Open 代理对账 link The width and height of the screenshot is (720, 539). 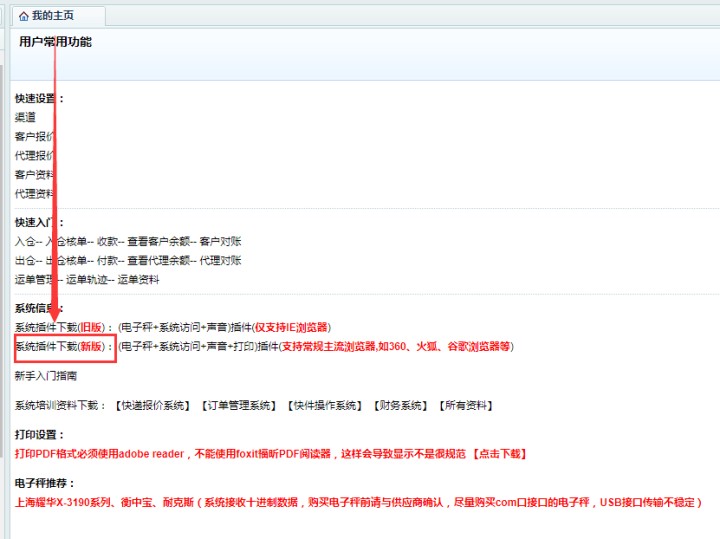(x=220, y=261)
